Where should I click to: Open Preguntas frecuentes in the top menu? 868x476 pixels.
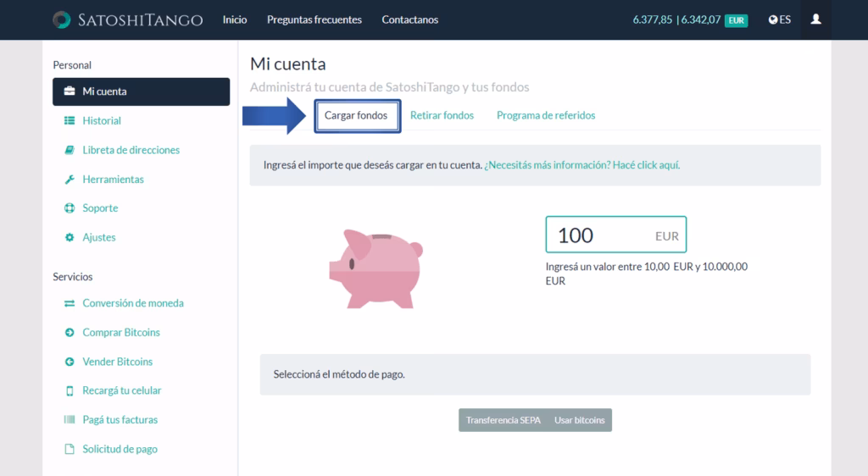[314, 19]
